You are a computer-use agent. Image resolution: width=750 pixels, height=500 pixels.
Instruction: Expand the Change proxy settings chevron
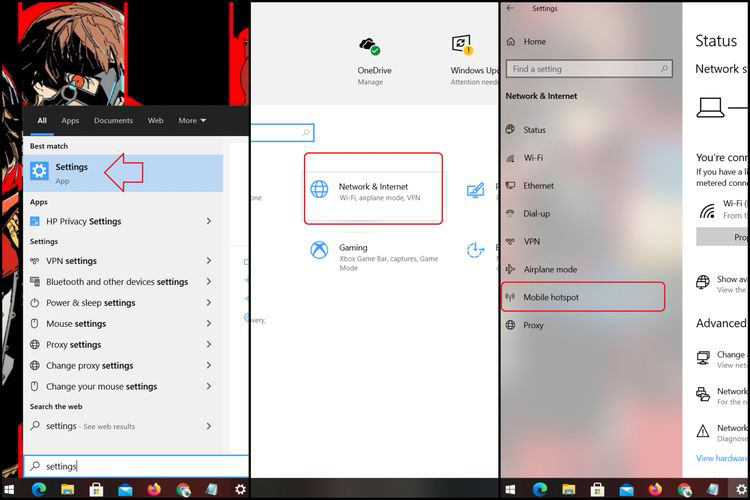coord(209,366)
